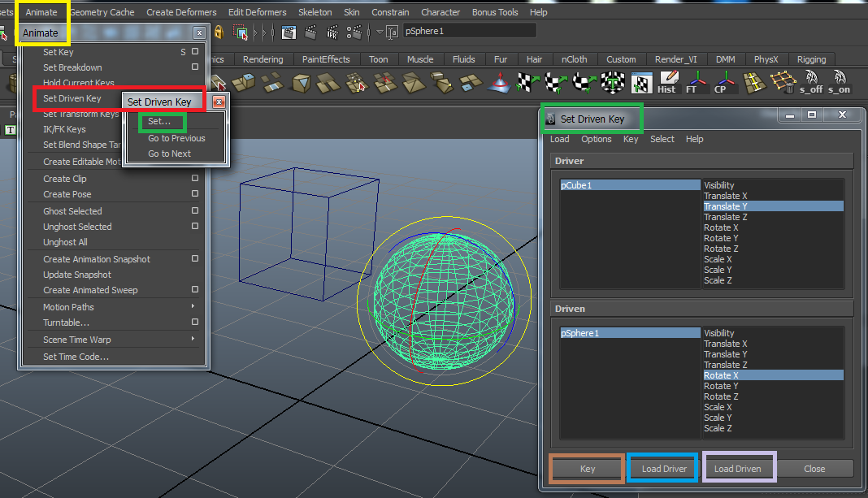This screenshot has height=498, width=868.
Task: Select Scale X in the Driven attribute list
Action: pos(718,407)
